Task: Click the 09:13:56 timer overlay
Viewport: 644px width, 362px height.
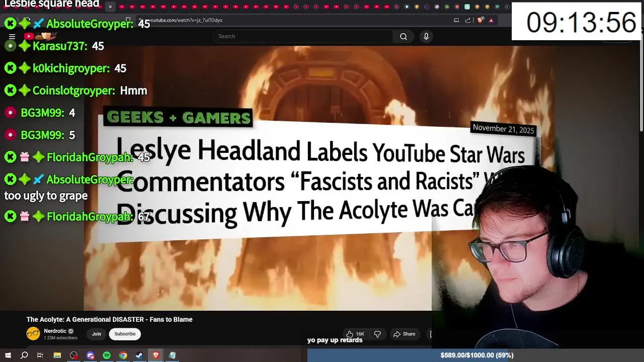Action: click(x=577, y=22)
